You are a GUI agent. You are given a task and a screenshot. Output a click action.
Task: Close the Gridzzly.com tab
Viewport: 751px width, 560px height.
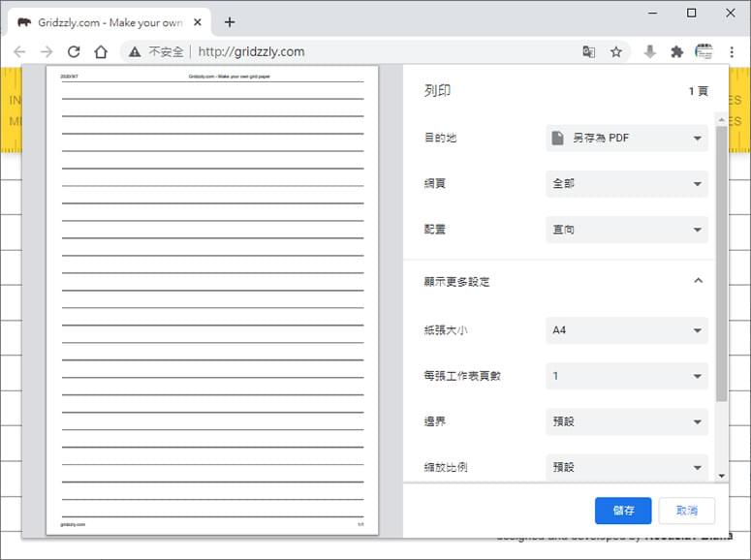(198, 22)
